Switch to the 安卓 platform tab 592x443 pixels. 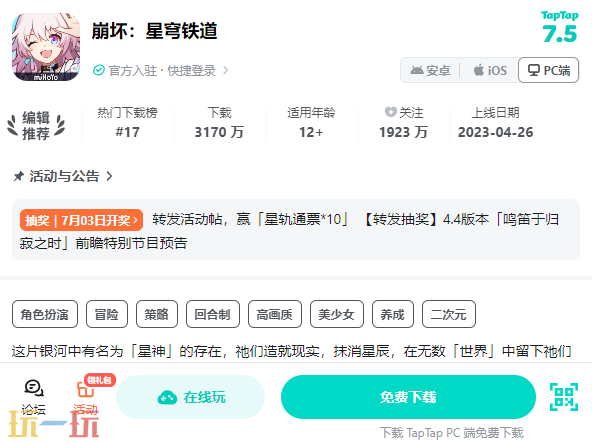point(430,70)
